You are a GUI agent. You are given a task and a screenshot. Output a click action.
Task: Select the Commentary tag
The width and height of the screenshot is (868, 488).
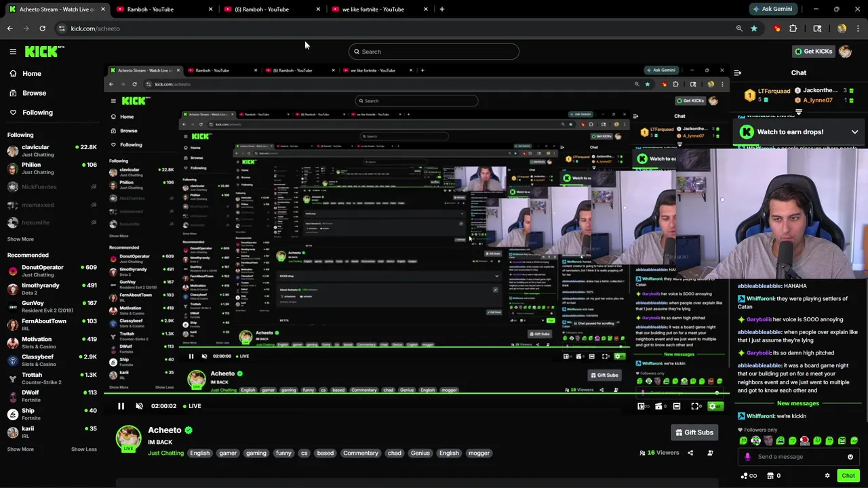(361, 453)
